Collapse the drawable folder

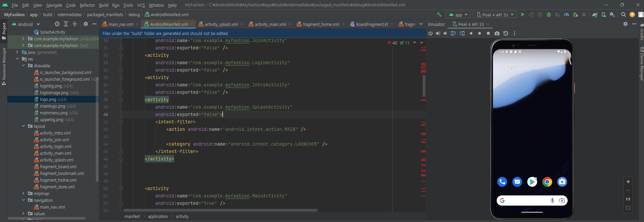click(24, 66)
